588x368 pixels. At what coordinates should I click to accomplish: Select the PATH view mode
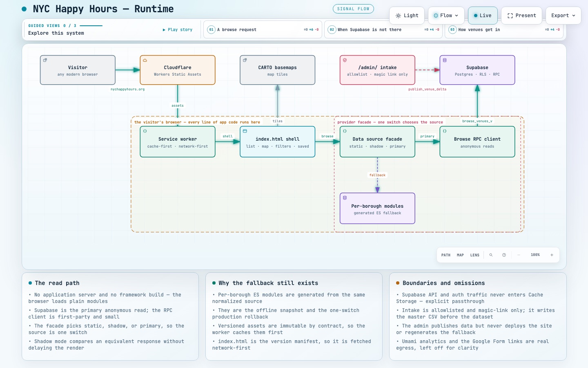[x=446, y=255]
